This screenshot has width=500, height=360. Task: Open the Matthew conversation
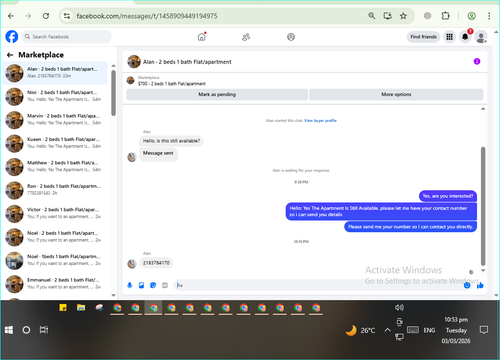coord(55,166)
